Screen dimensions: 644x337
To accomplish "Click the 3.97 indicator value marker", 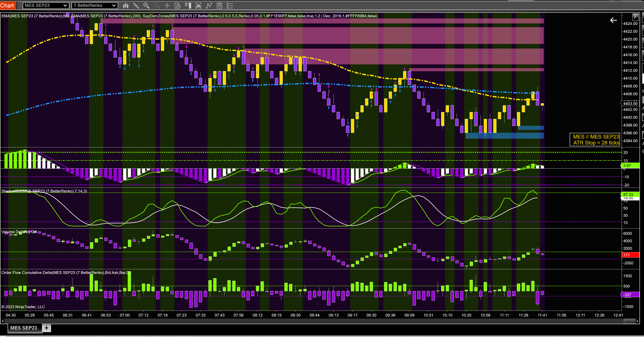I will click(x=630, y=165).
